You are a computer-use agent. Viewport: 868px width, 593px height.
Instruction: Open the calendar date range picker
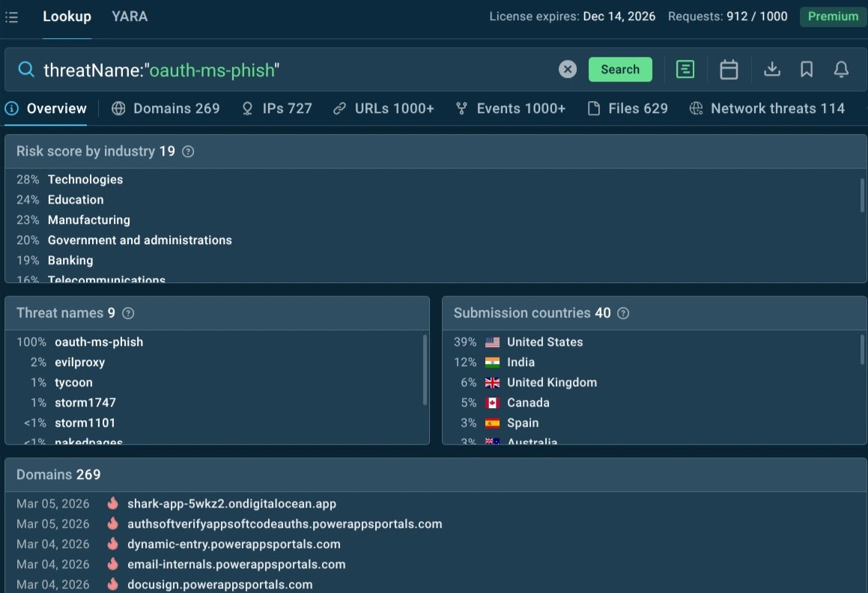(x=729, y=70)
